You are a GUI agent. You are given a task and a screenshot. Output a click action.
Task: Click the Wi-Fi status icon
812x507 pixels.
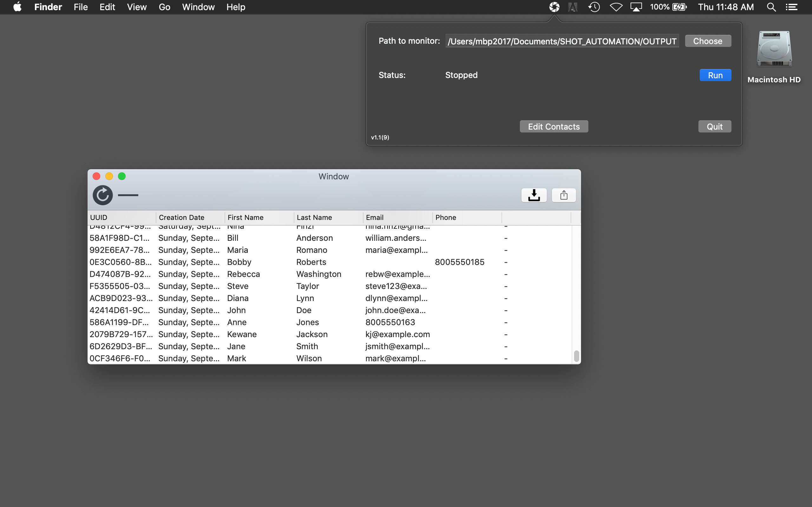coord(616,7)
